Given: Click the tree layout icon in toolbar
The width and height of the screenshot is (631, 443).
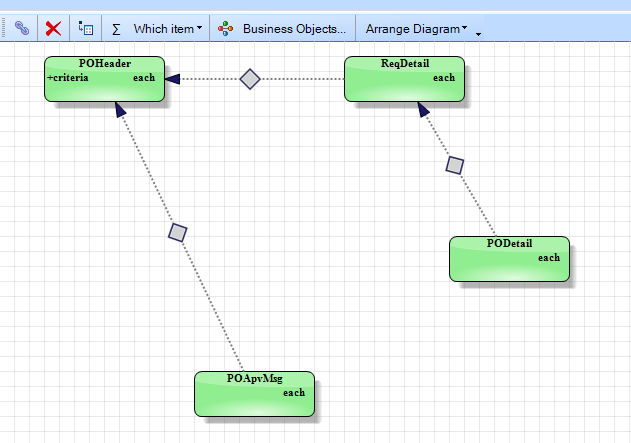Looking at the screenshot, I should [x=86, y=28].
